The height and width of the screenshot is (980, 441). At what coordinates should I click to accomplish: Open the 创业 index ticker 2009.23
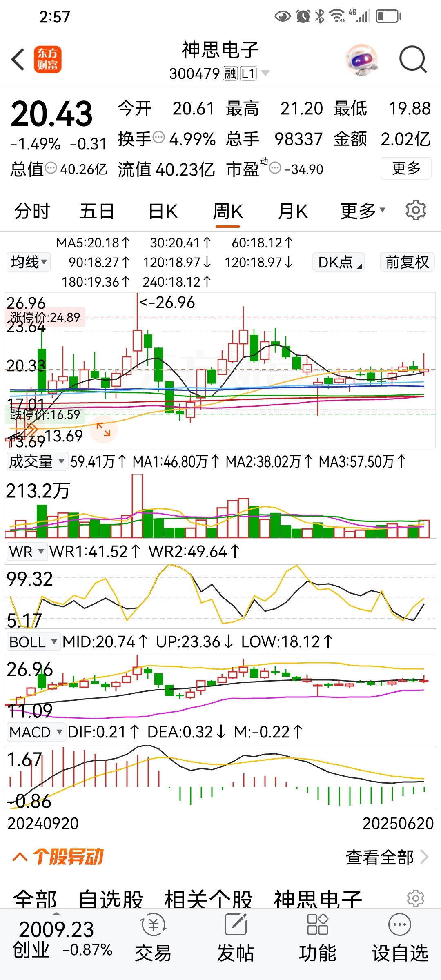coord(62,939)
